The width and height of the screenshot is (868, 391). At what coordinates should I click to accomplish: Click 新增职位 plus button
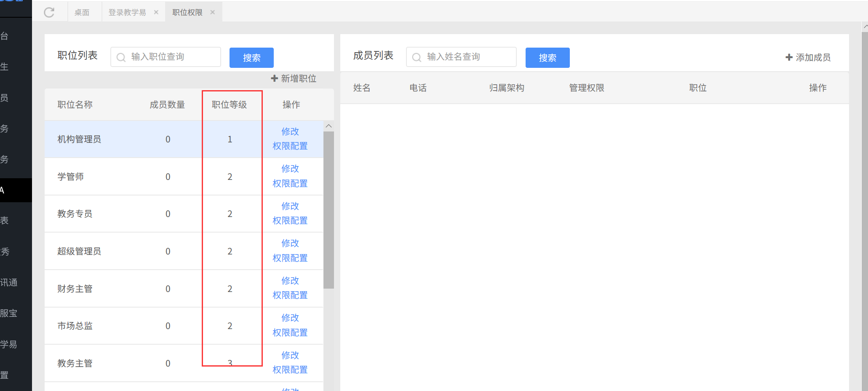[294, 79]
